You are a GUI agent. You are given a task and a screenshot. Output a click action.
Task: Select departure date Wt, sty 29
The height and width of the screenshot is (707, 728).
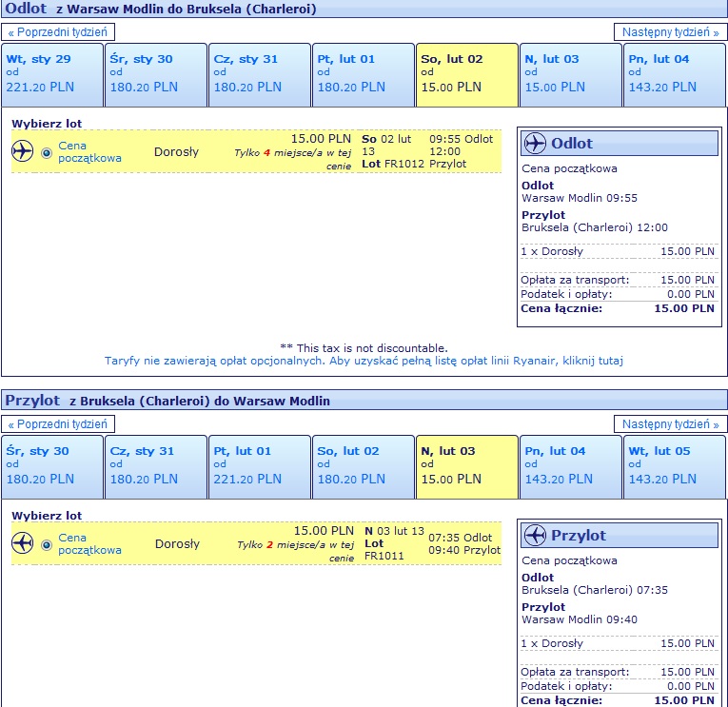pyautogui.click(x=52, y=75)
